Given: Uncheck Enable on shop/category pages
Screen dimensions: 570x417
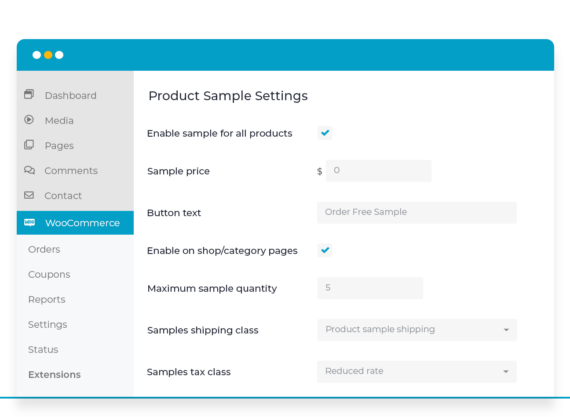Looking at the screenshot, I should [x=325, y=250].
